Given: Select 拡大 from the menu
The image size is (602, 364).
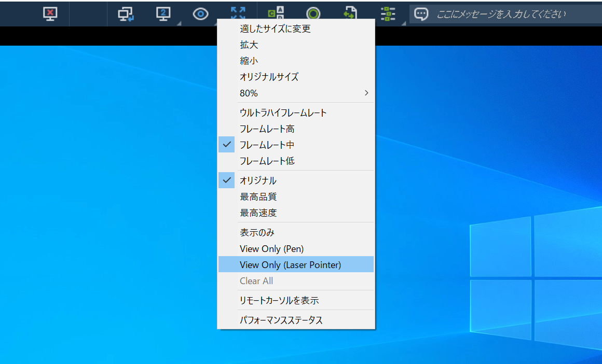Looking at the screenshot, I should pos(296,45).
